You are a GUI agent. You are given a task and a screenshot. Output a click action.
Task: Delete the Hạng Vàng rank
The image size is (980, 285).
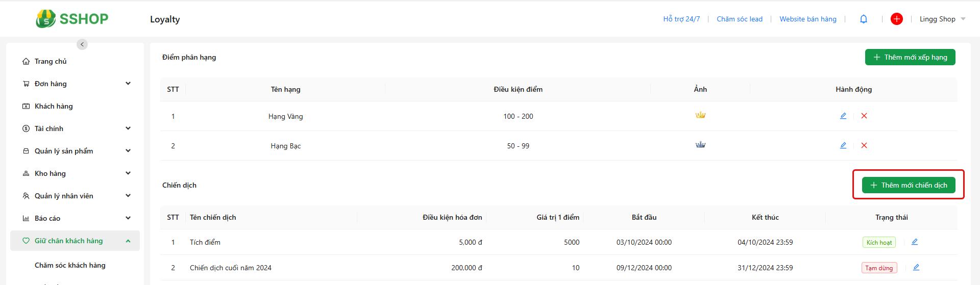pyautogui.click(x=864, y=116)
